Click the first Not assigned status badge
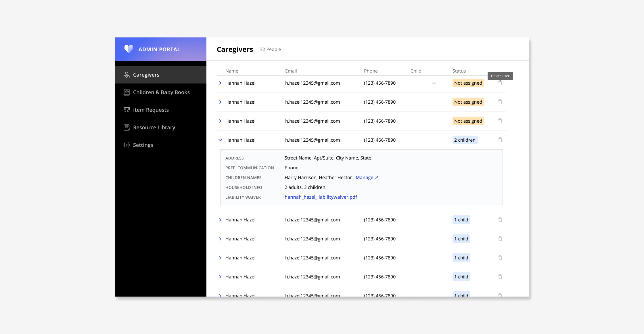Screen dimensions: 644x334 click(x=468, y=83)
